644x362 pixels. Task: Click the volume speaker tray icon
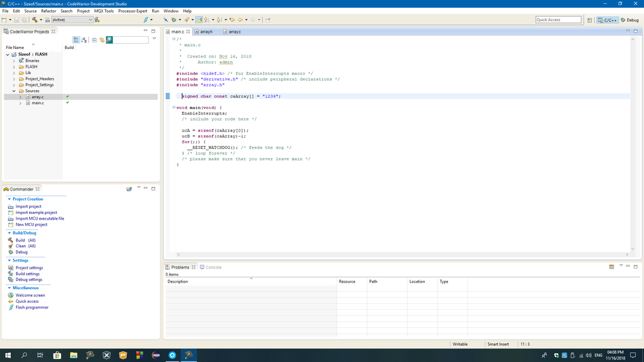coord(589,355)
